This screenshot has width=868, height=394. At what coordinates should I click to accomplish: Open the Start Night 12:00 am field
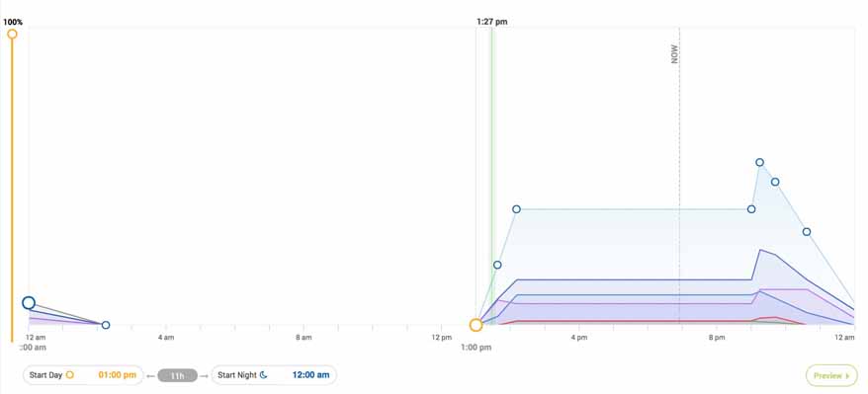[x=274, y=374]
